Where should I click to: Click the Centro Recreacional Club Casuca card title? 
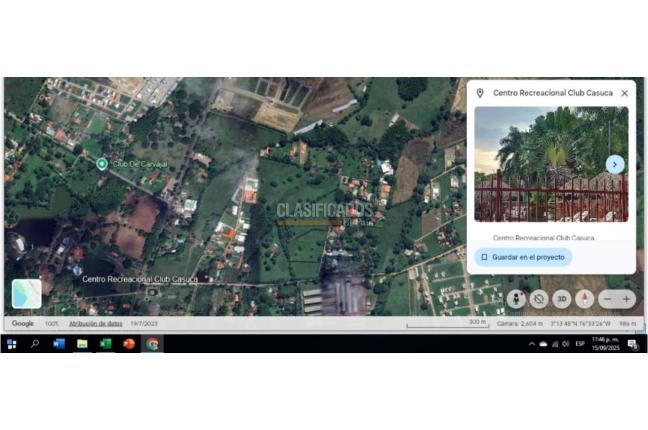coord(553,93)
